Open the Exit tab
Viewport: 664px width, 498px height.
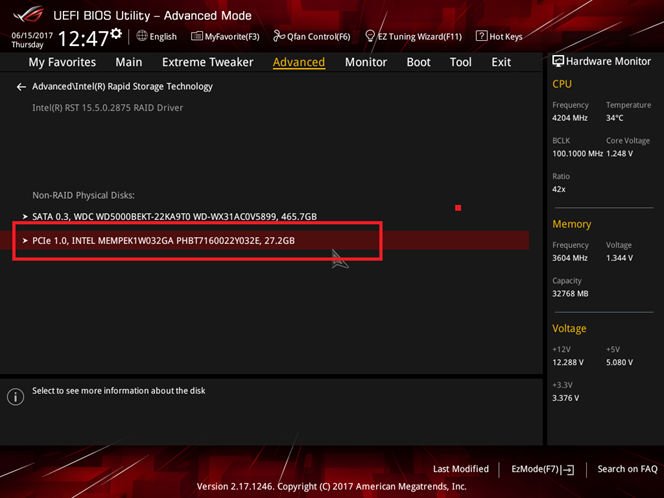(501, 62)
